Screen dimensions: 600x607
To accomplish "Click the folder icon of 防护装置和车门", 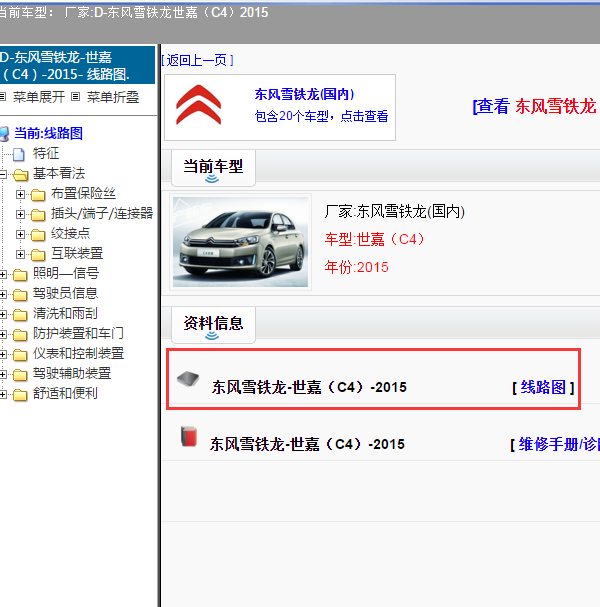I will pyautogui.click(x=20, y=335).
